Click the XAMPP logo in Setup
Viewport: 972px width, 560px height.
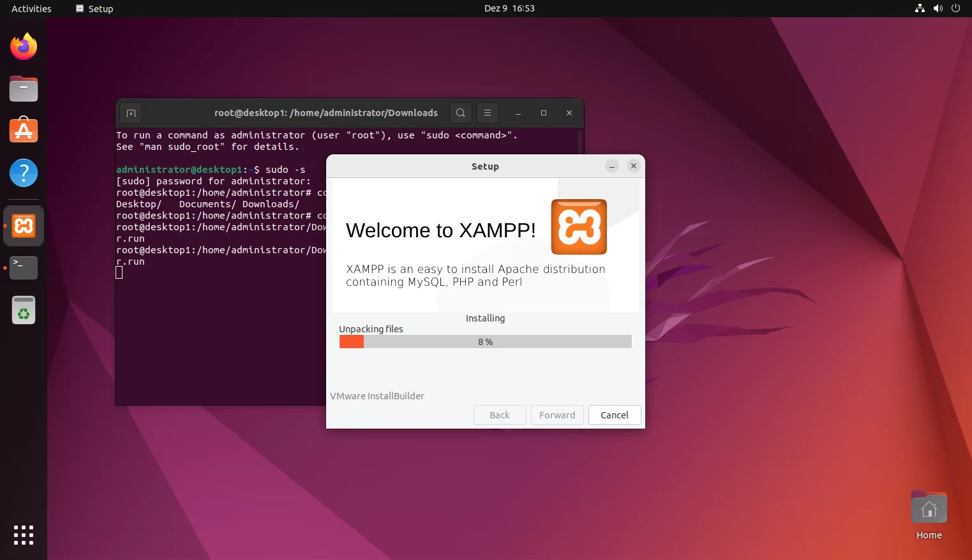click(x=579, y=227)
